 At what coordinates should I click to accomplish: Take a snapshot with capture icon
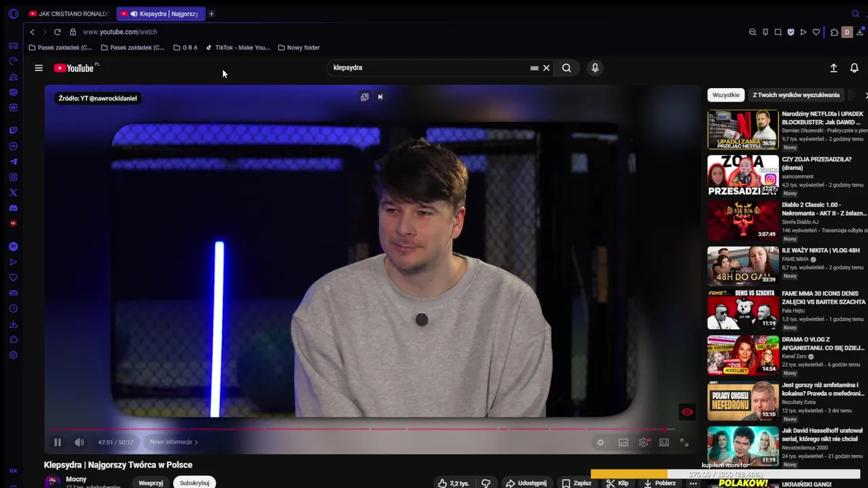(x=778, y=32)
